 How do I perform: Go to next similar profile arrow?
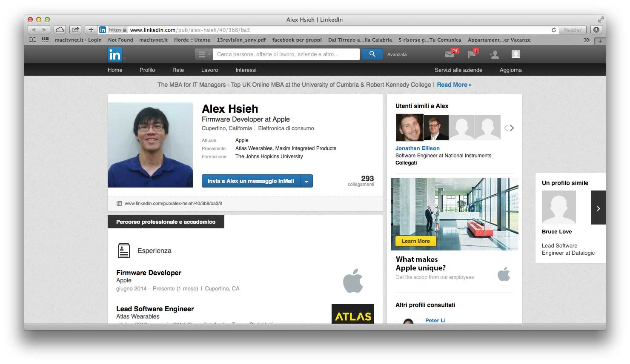[598, 208]
